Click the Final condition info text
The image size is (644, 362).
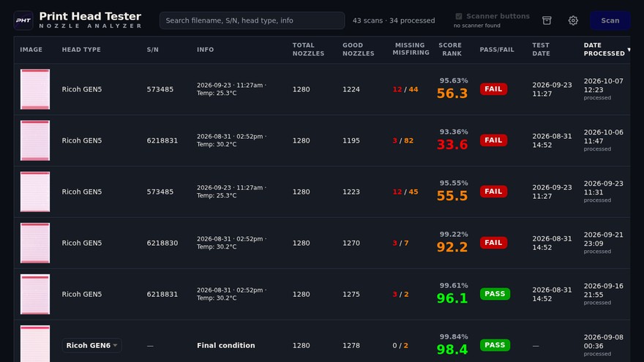pos(226,346)
